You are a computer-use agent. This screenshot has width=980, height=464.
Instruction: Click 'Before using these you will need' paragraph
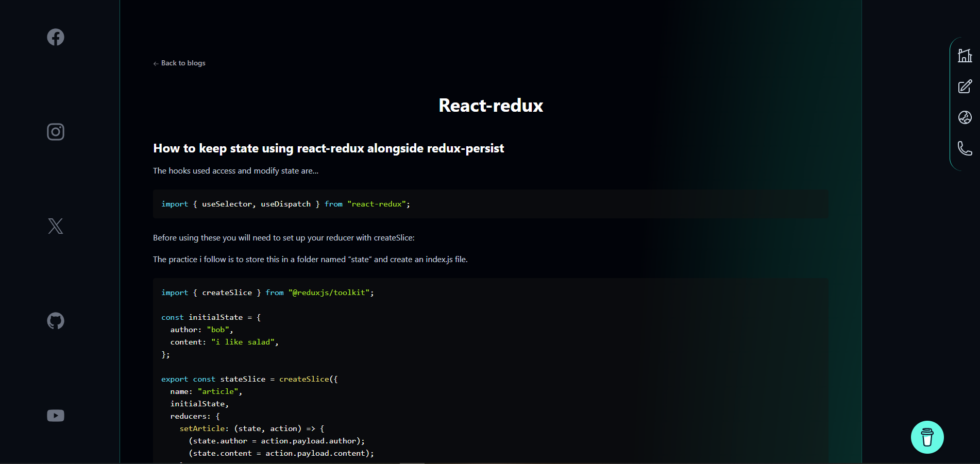click(283, 238)
